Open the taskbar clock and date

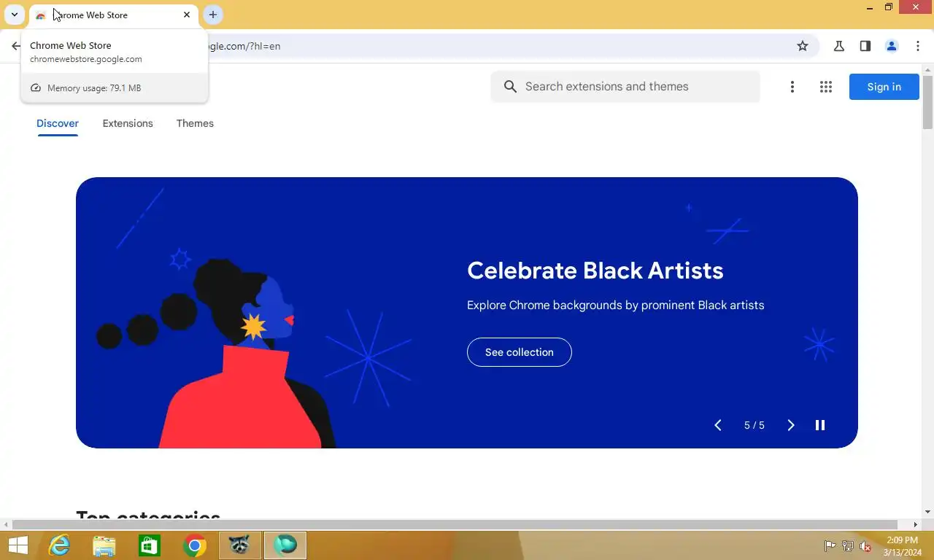pyautogui.click(x=903, y=545)
